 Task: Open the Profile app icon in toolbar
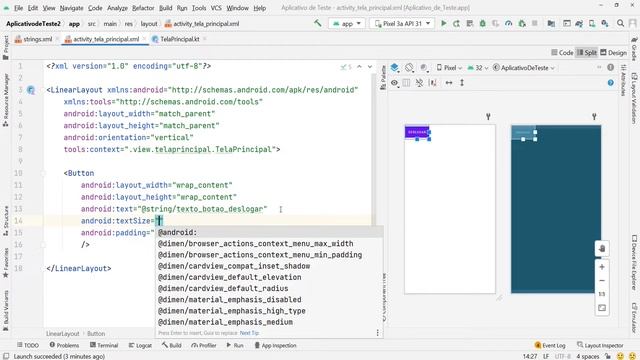(x=508, y=24)
